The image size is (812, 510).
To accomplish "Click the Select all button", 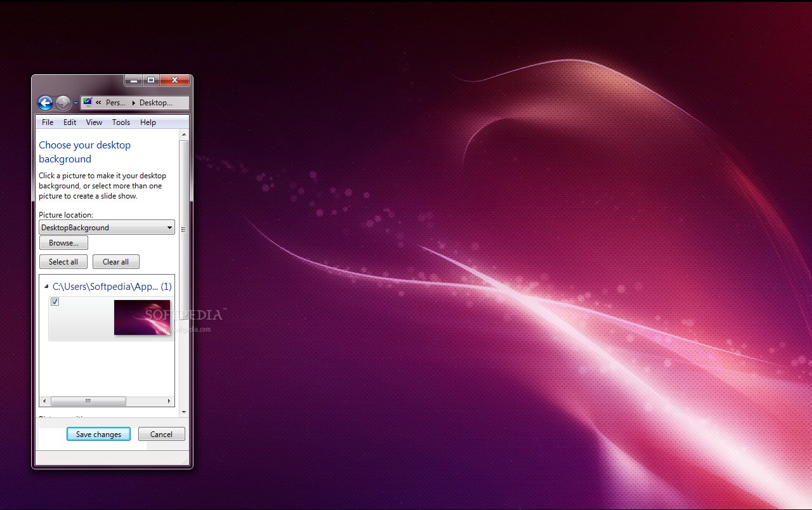I will (x=63, y=262).
